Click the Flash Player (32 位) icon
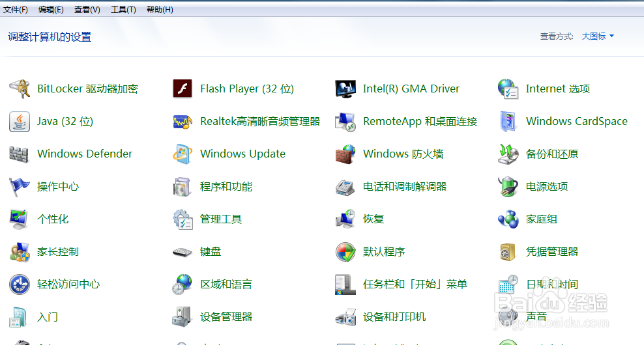This screenshot has height=345, width=644. click(x=183, y=89)
